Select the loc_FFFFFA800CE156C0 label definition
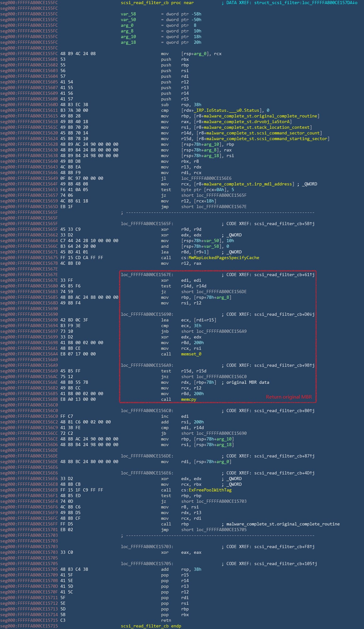Image resolution: width=364 pixels, height=629 pixels. 147,411
